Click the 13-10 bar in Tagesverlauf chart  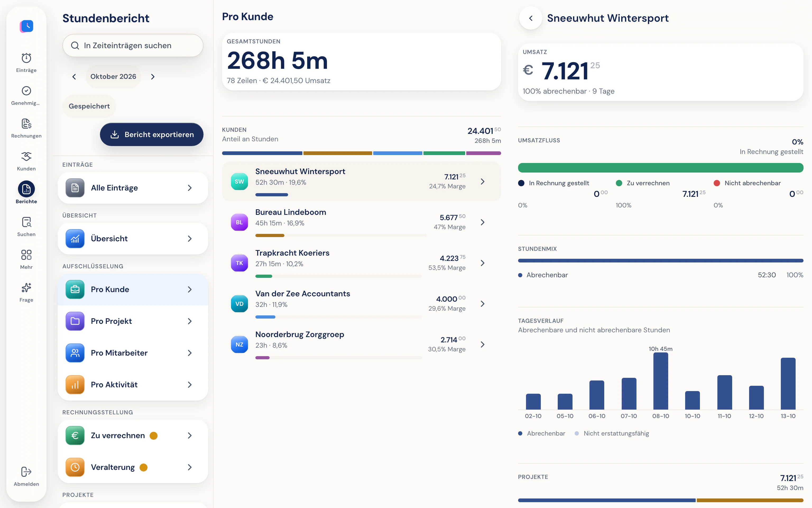point(788,384)
